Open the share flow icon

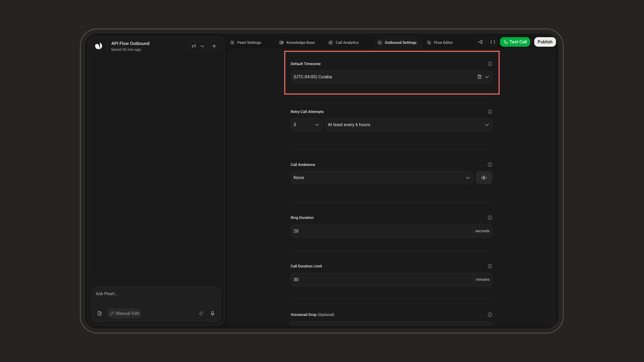point(480,42)
